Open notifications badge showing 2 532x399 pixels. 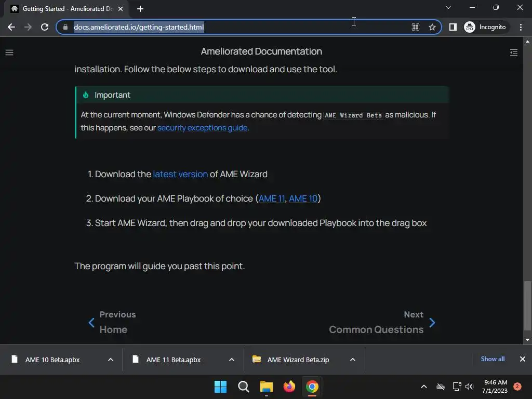517,387
